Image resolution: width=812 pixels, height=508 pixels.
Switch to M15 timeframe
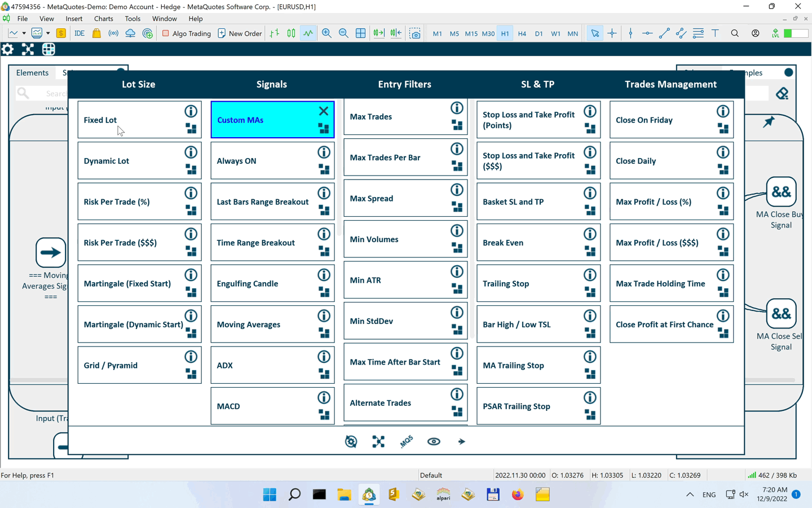(471, 33)
